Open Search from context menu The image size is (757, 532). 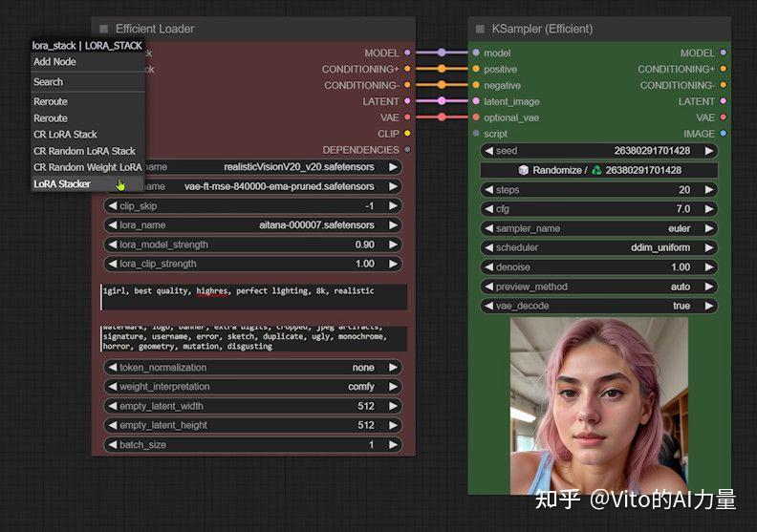click(87, 82)
